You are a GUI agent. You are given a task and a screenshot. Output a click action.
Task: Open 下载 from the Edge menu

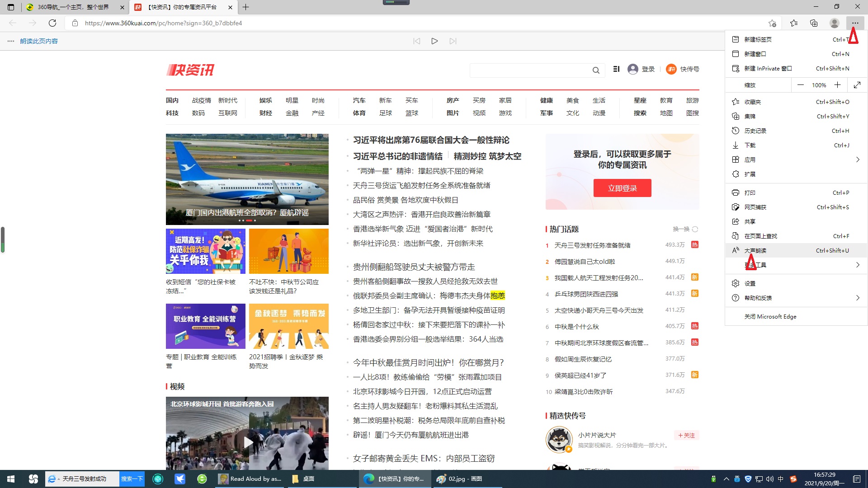(796, 145)
